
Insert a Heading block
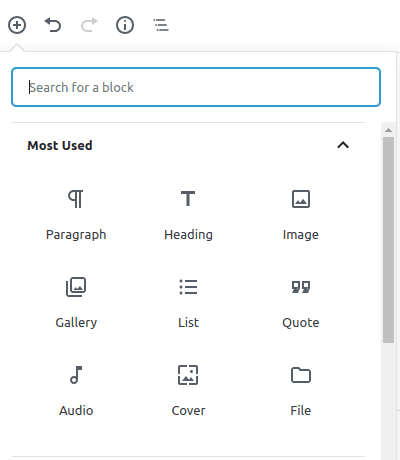(x=188, y=214)
